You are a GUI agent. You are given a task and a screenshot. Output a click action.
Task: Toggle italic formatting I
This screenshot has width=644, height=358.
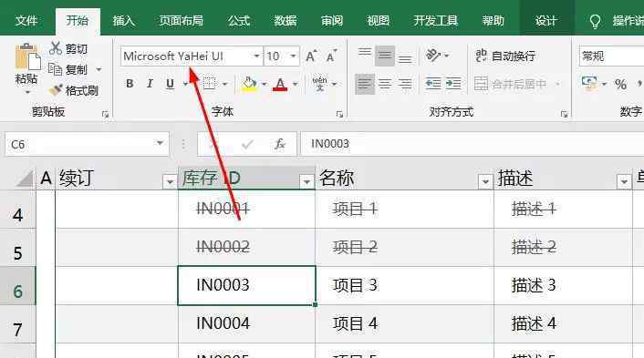click(x=150, y=84)
